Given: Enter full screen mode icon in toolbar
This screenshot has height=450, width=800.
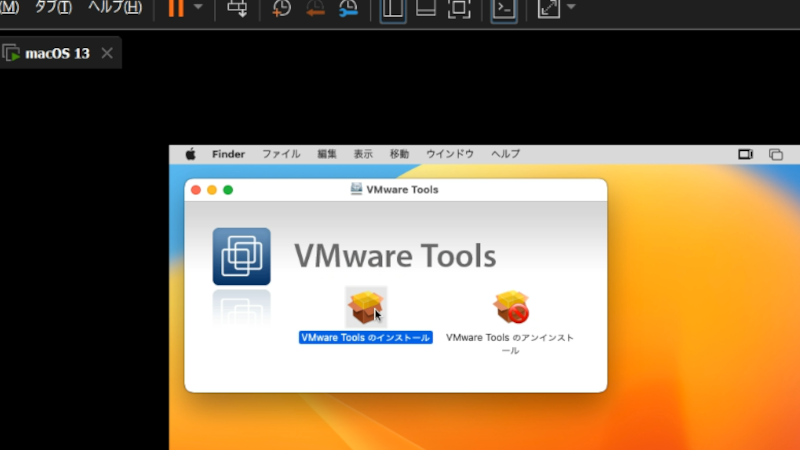Looking at the screenshot, I should (459, 9).
